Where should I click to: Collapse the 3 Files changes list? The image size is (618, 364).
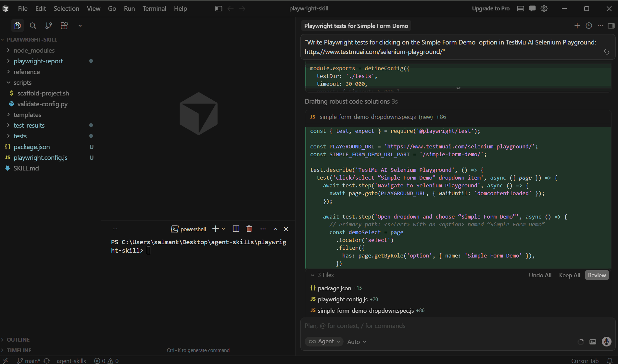[x=313, y=275]
